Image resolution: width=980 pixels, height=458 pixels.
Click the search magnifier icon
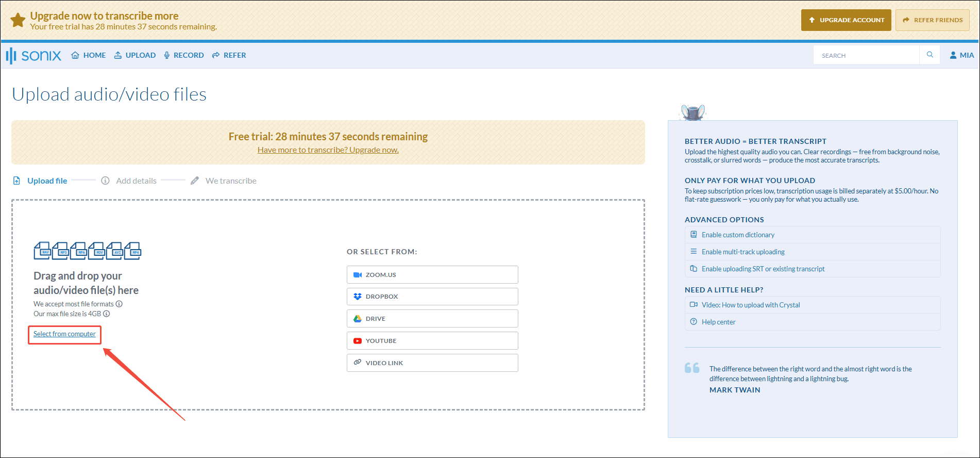click(930, 55)
